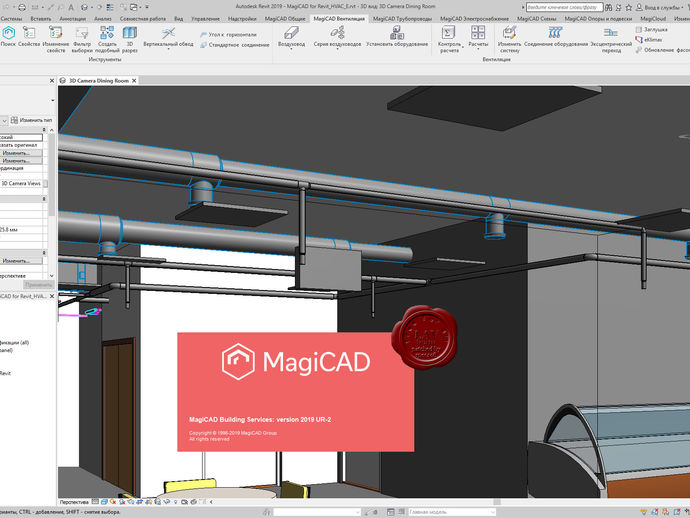This screenshot has width=690, height=518.
Task: Open the MagiCloud ribbon tab
Action: point(653,19)
